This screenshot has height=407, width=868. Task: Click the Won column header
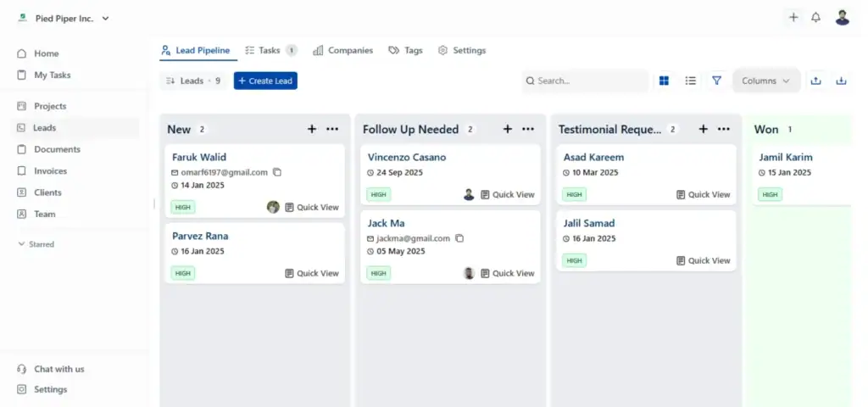click(x=766, y=129)
